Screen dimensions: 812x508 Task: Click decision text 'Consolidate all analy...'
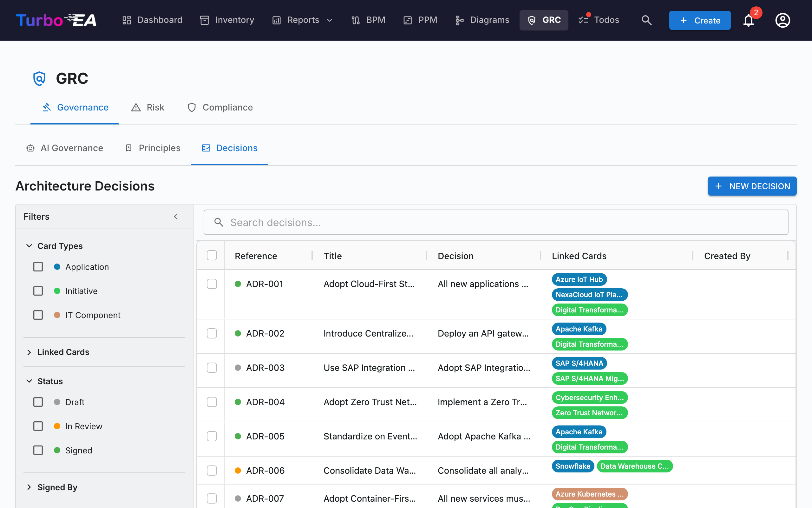pos(483,470)
